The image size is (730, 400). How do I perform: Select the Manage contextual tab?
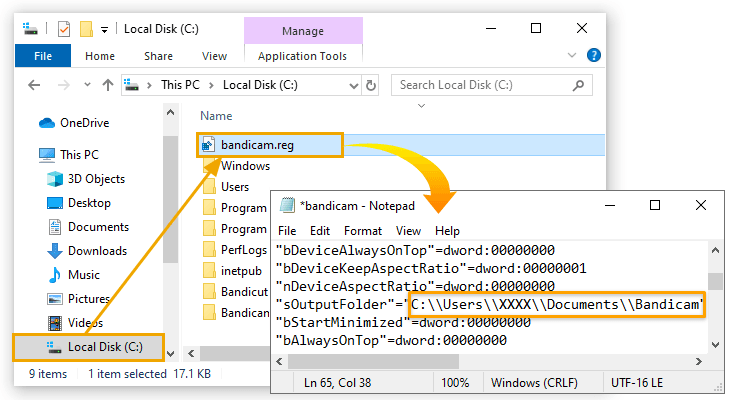click(x=303, y=31)
